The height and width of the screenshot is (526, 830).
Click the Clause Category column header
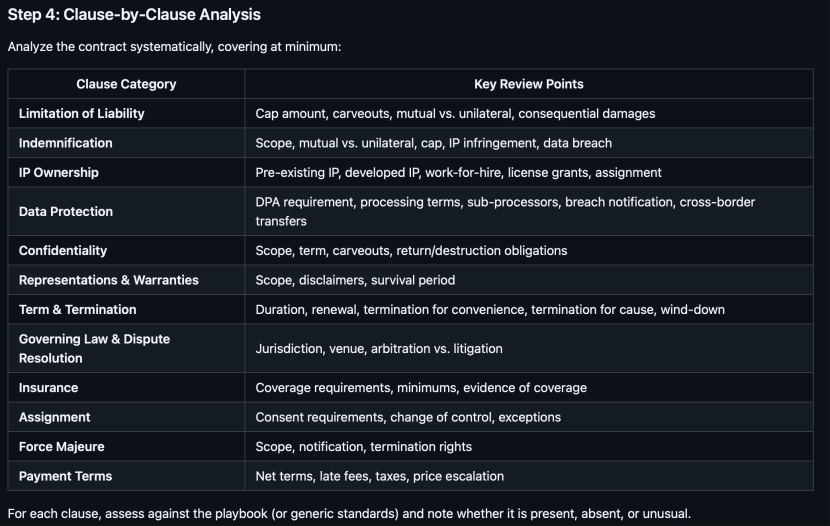[126, 84]
